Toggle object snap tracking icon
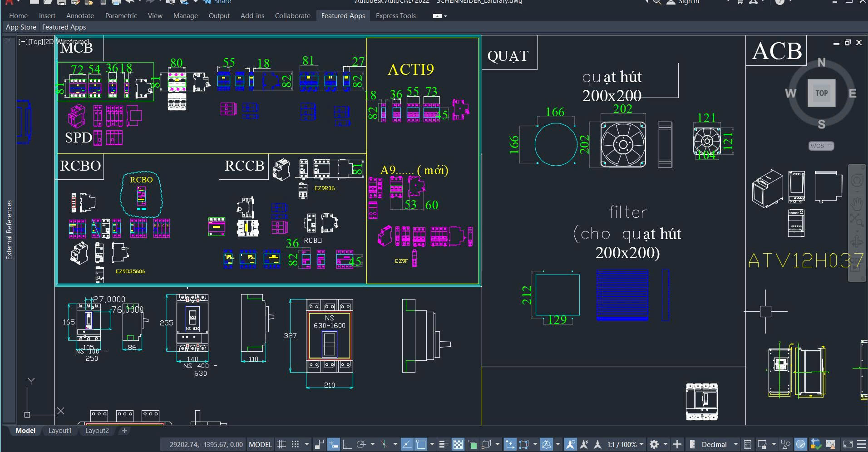The height and width of the screenshot is (452, 868). [407, 444]
